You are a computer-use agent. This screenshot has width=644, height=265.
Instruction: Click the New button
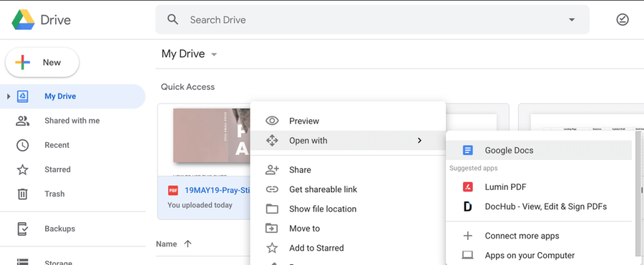pos(42,62)
